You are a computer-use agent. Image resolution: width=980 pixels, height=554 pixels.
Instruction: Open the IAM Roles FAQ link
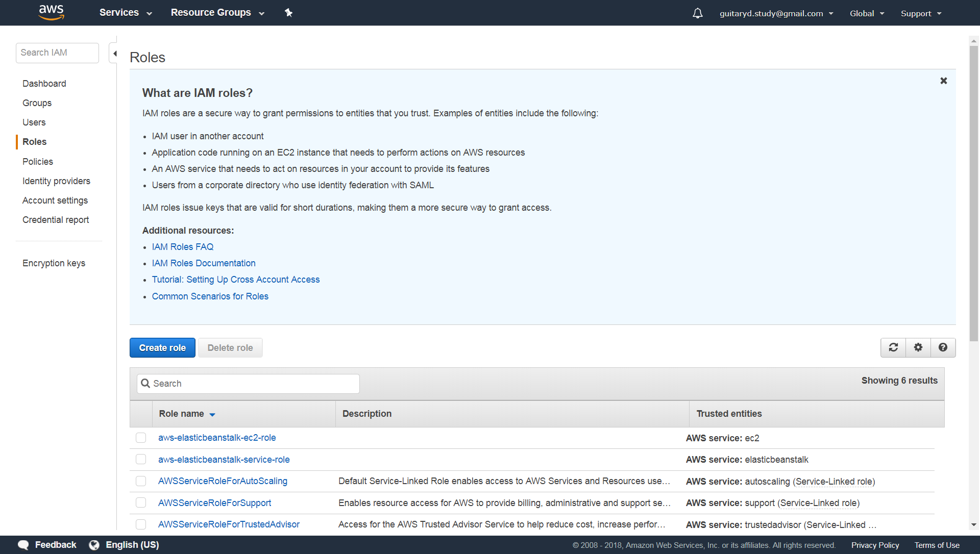tap(183, 247)
